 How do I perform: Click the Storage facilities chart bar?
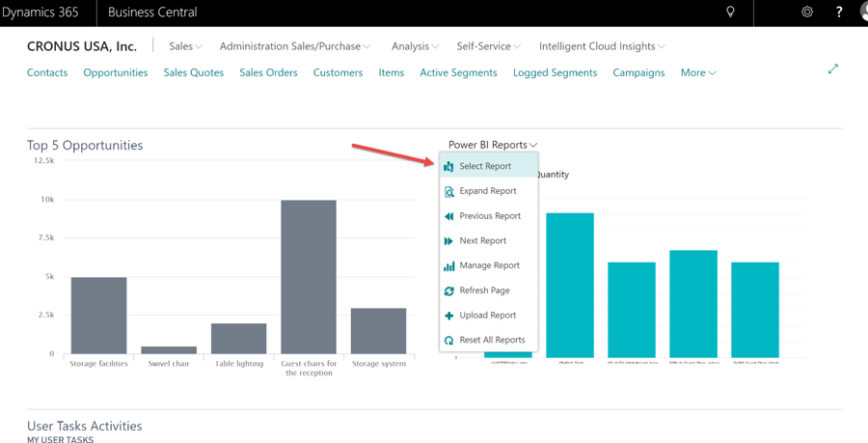pos(99,316)
